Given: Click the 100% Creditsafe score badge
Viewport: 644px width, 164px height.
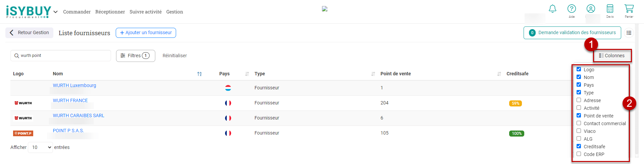Looking at the screenshot, I should click(x=517, y=134).
